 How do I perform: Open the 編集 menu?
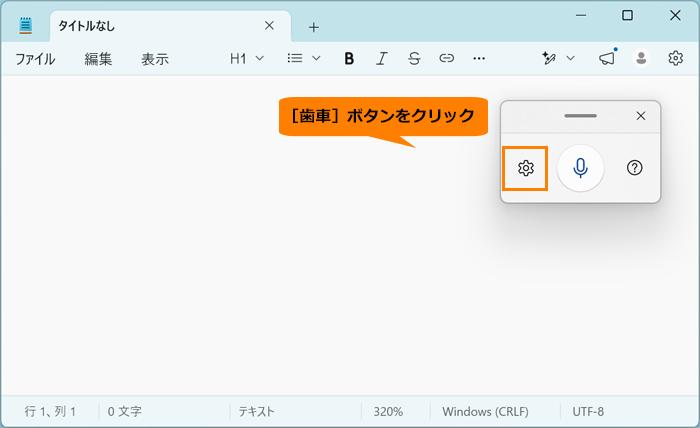click(x=98, y=59)
